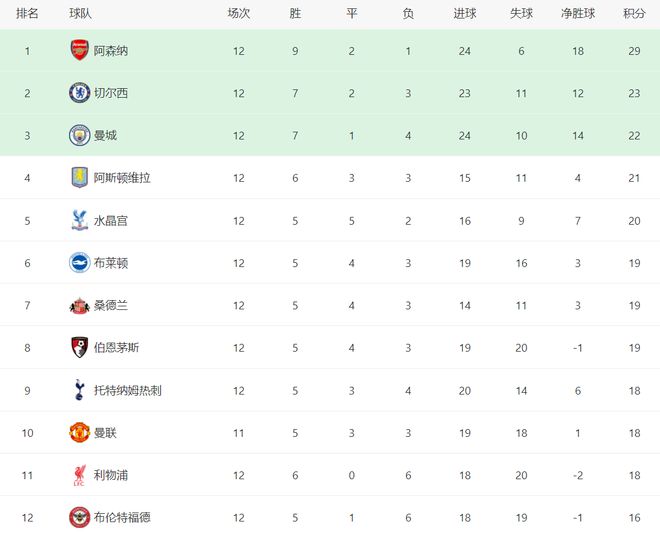Click the Aston Villa crest icon
660x537 pixels.
79,177
